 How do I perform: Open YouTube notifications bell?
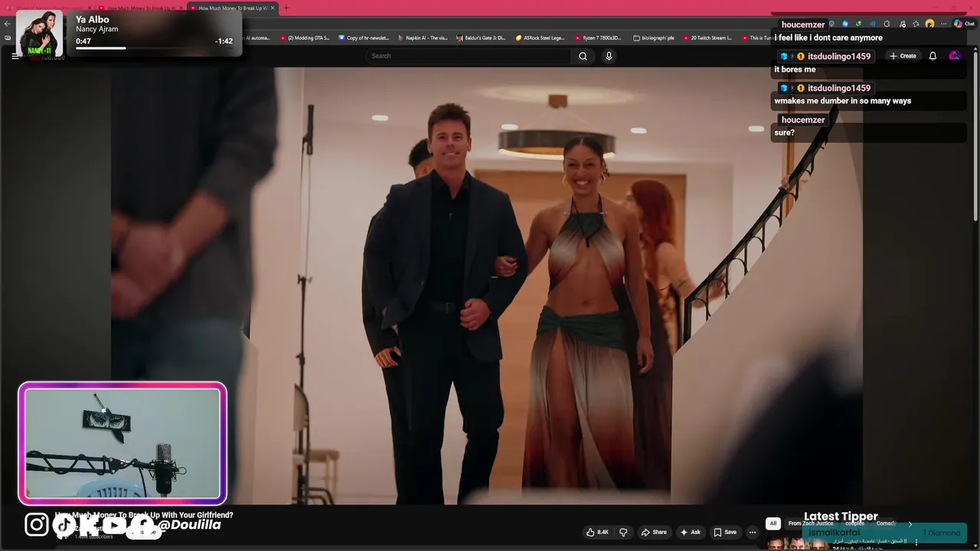pos(933,56)
